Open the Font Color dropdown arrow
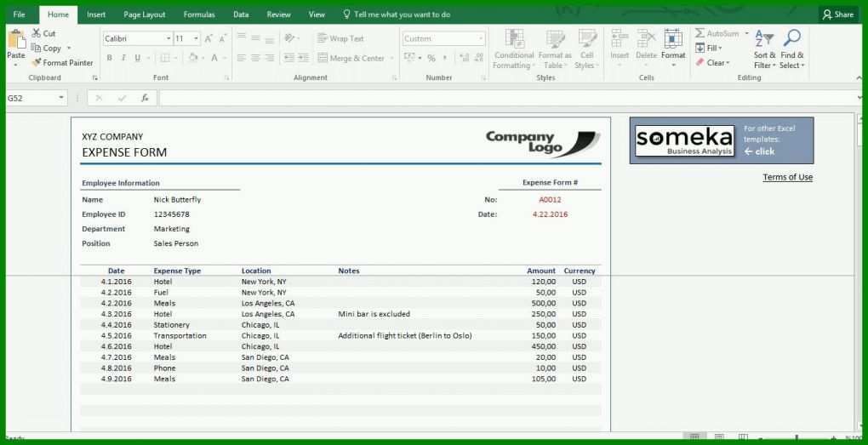Image resolution: width=868 pixels, height=445 pixels. pos(224,58)
